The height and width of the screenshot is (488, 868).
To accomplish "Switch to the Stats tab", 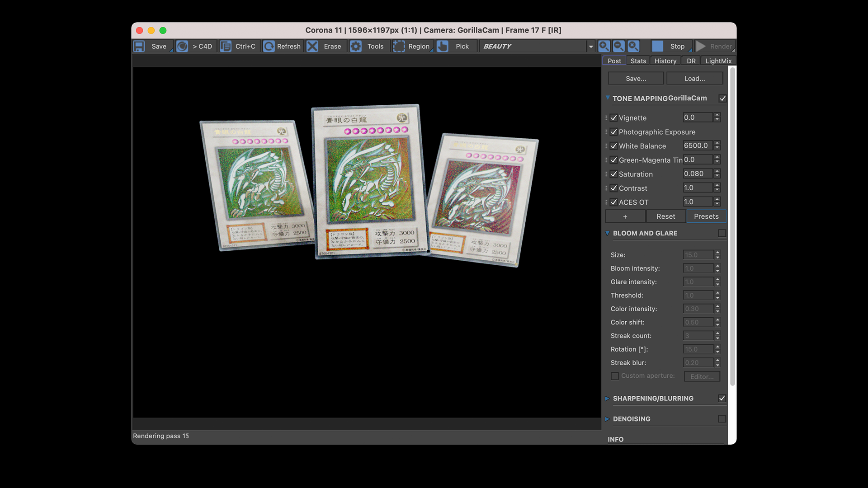I will [638, 61].
